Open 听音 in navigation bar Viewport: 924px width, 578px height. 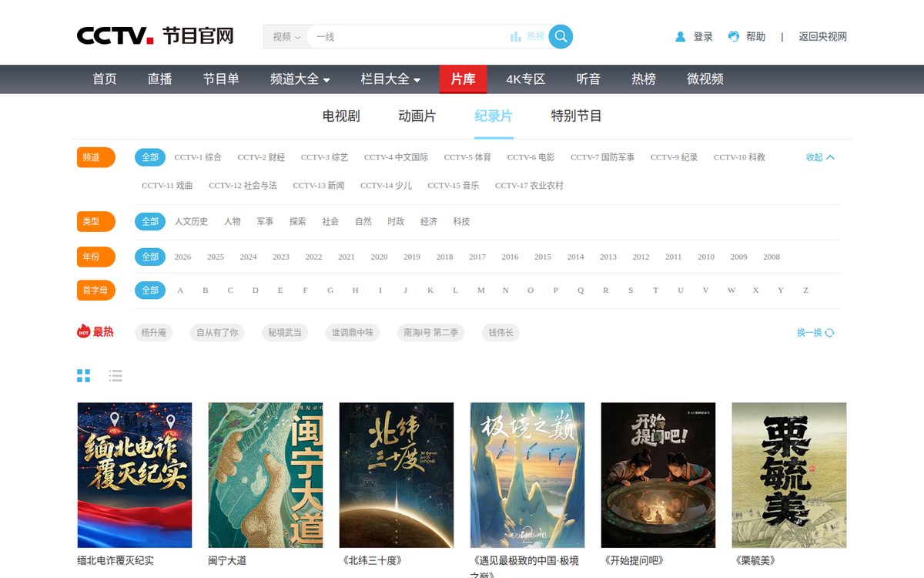tap(588, 79)
